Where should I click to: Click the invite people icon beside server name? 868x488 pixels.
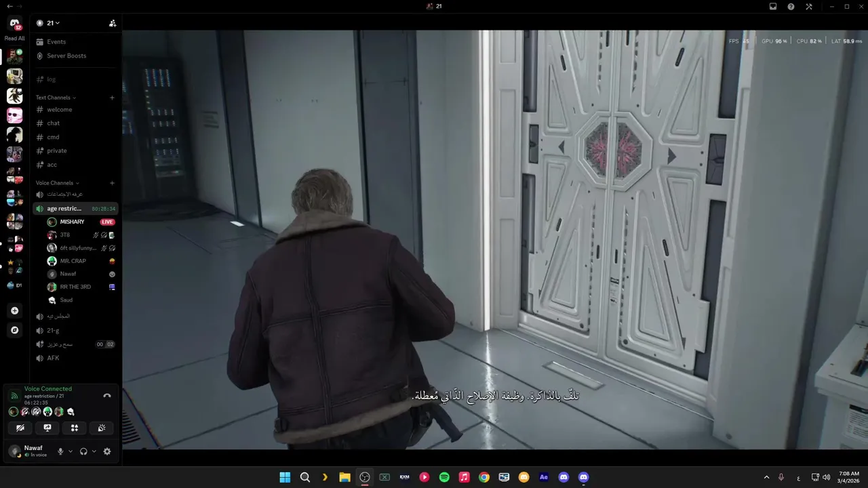(x=113, y=23)
